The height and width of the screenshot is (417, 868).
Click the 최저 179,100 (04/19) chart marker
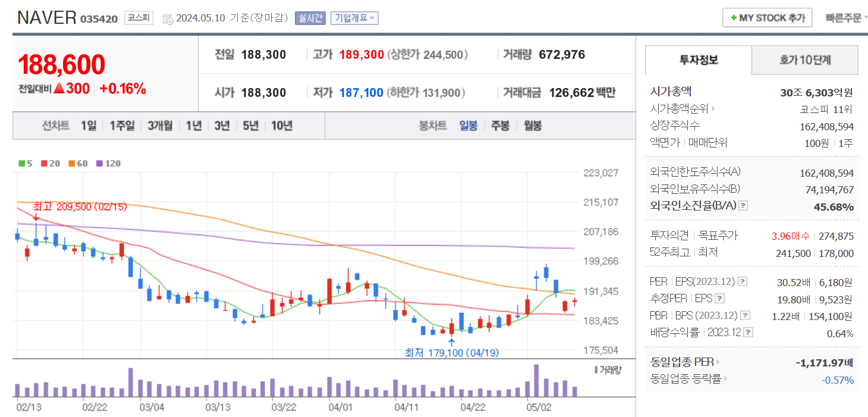tap(452, 352)
